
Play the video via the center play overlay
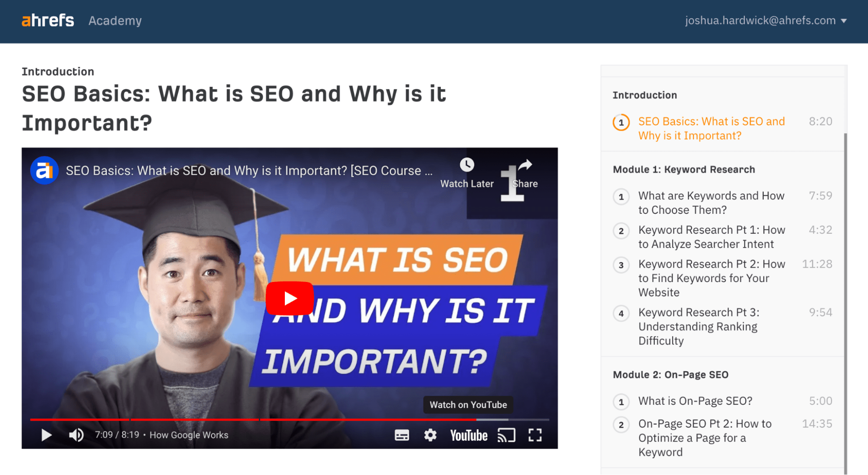coord(290,298)
